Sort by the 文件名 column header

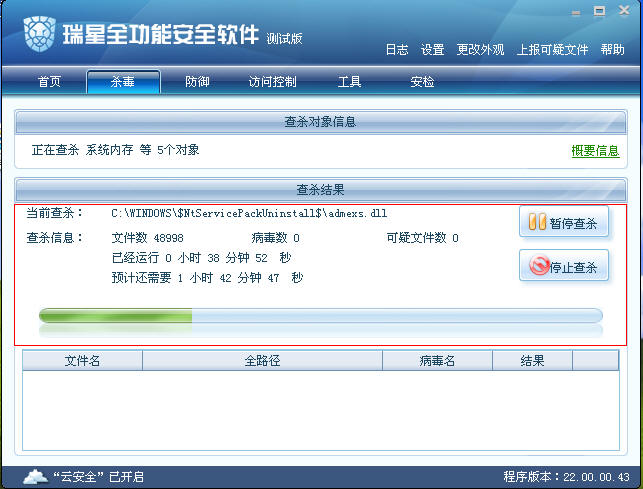coord(82,361)
